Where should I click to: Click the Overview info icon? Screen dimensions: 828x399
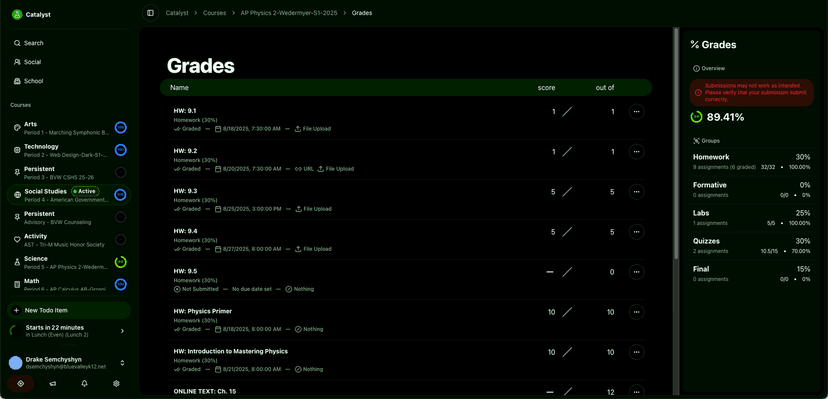[x=696, y=68]
